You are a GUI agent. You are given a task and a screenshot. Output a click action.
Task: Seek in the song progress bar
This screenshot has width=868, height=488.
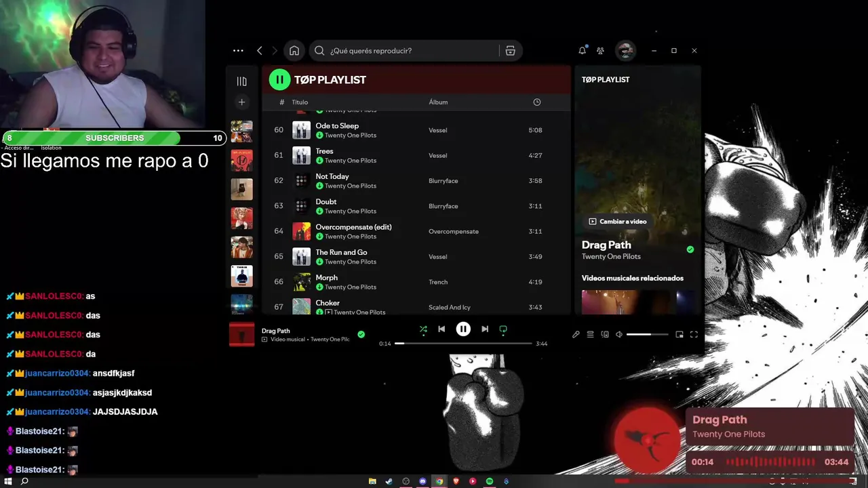tap(463, 344)
